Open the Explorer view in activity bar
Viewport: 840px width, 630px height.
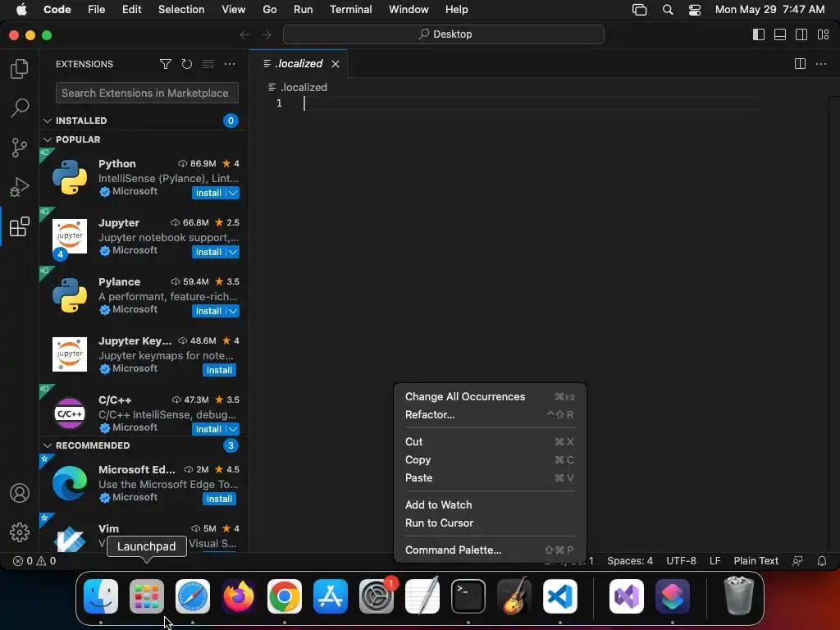[20, 69]
